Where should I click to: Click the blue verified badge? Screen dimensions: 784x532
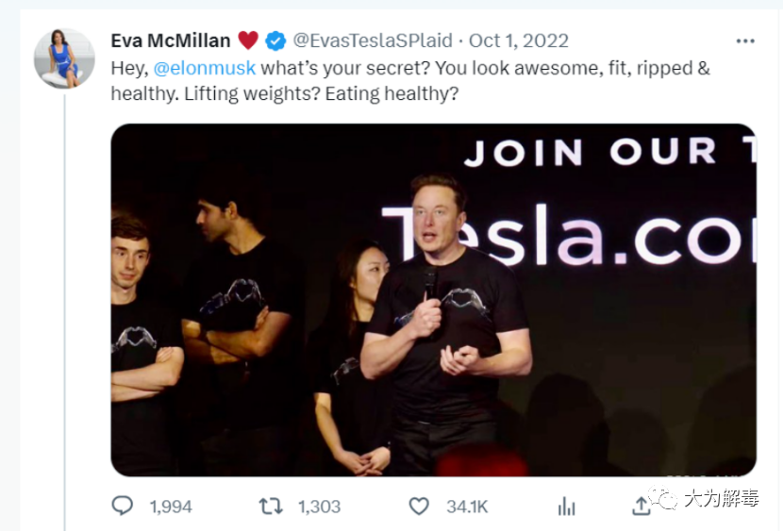click(275, 41)
